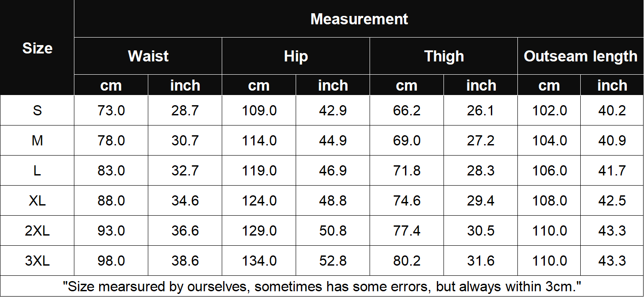Click the cm subheader under Waist
This screenshot has height=297, width=644.
tap(111, 85)
